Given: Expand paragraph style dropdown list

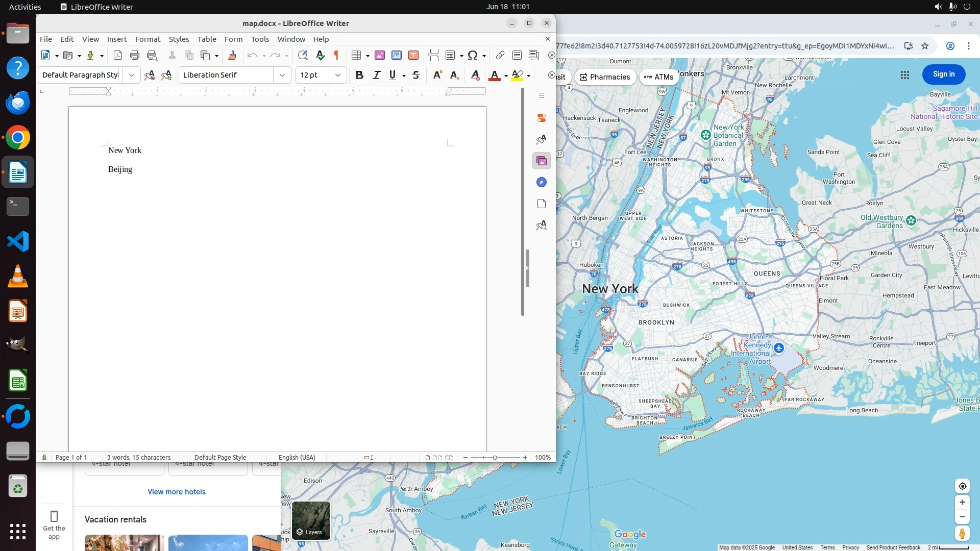Looking at the screenshot, I should coord(132,76).
